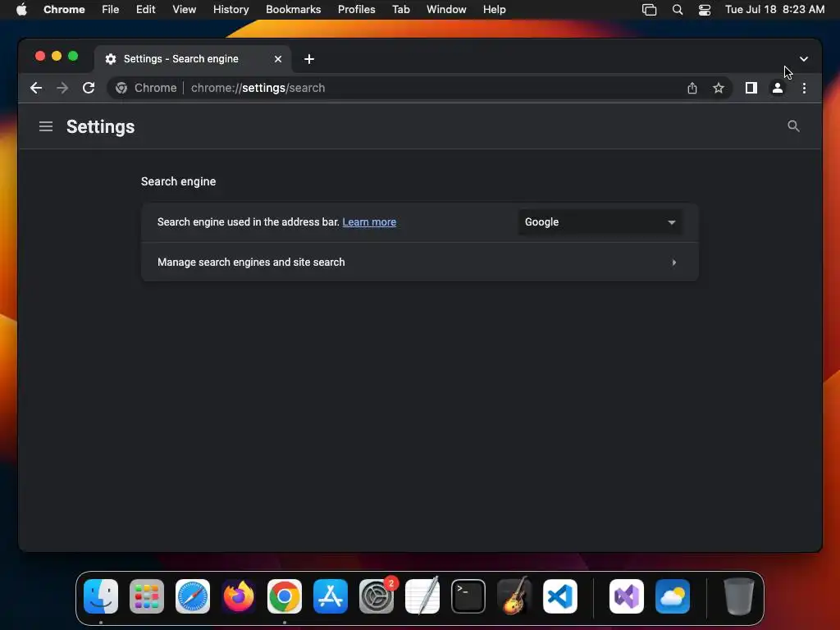Share this page via the share icon
The width and height of the screenshot is (840, 630).
point(692,88)
